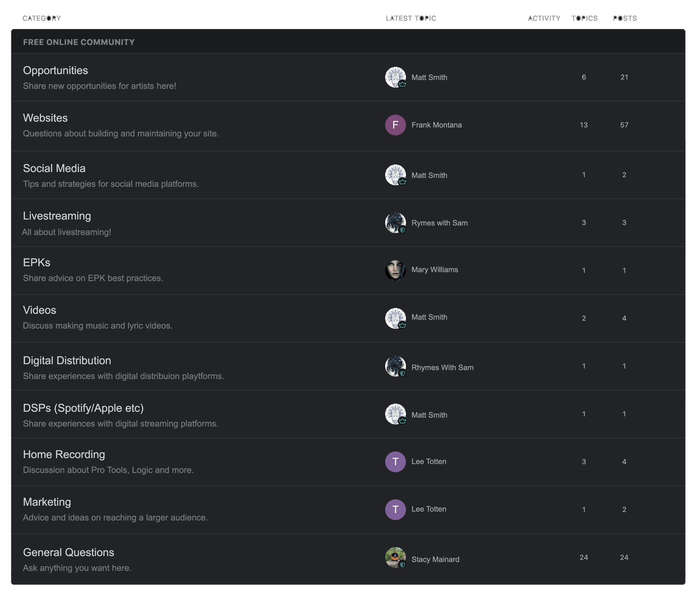Open the General Questions category
The height and width of the screenshot is (601, 700).
[69, 552]
